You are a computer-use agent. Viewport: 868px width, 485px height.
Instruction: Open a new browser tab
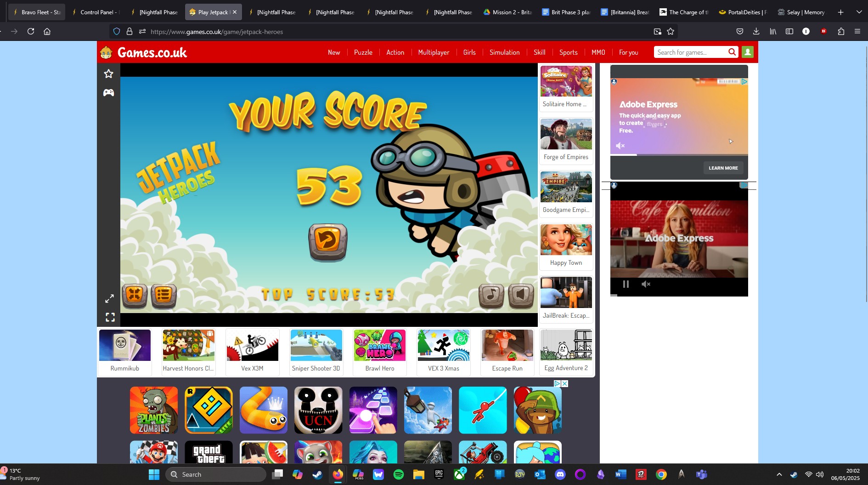(840, 12)
